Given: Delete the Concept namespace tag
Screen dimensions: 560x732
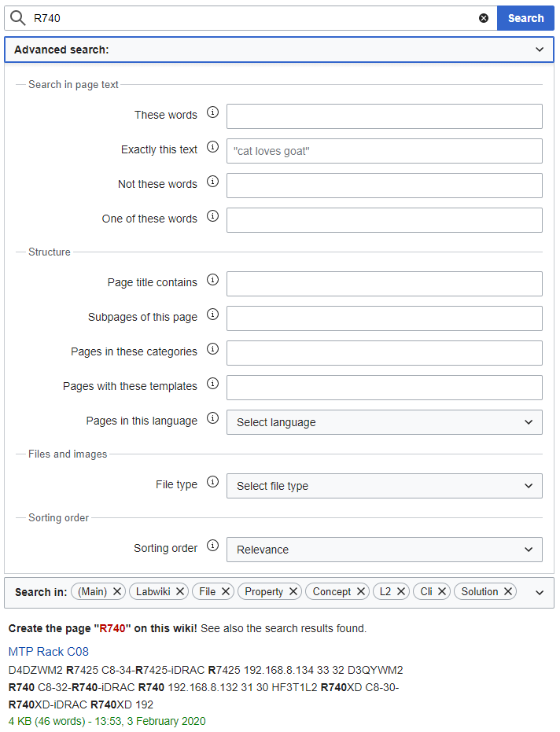Looking at the screenshot, I should [x=362, y=591].
